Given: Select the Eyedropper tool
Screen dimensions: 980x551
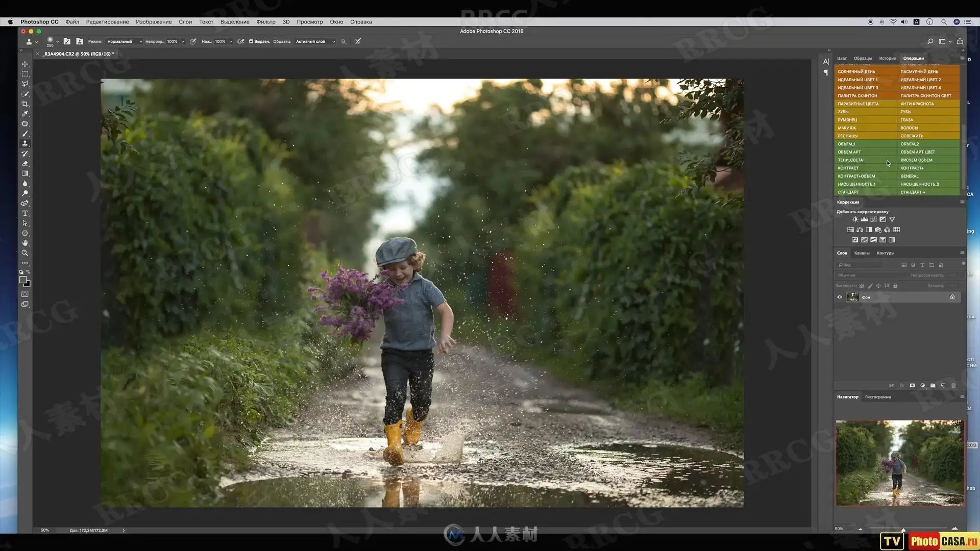Looking at the screenshot, I should 24,114.
